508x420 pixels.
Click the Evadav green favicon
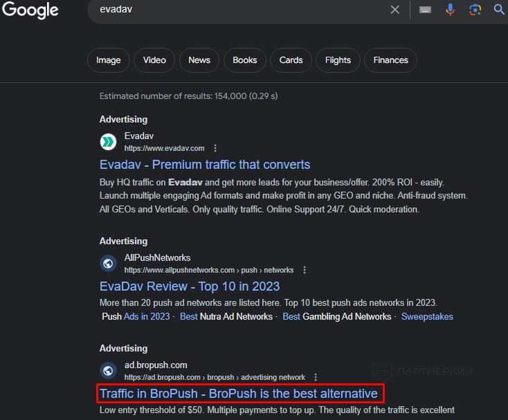(x=108, y=142)
